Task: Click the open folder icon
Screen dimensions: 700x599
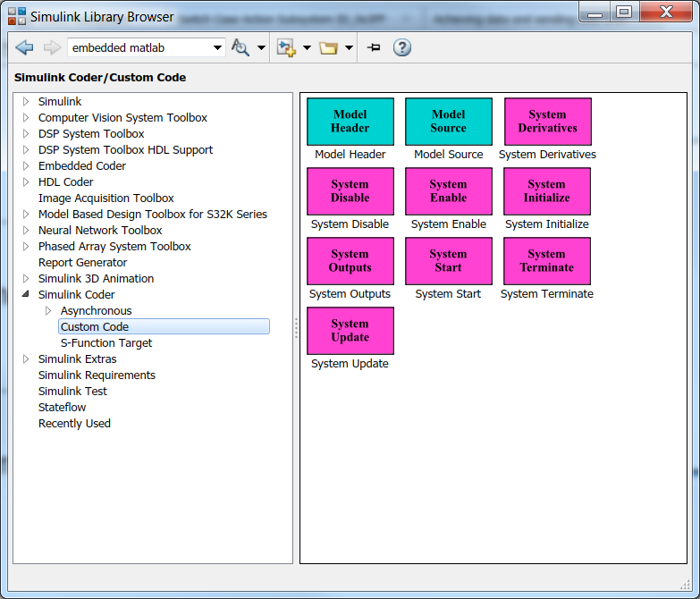Action: click(328, 47)
